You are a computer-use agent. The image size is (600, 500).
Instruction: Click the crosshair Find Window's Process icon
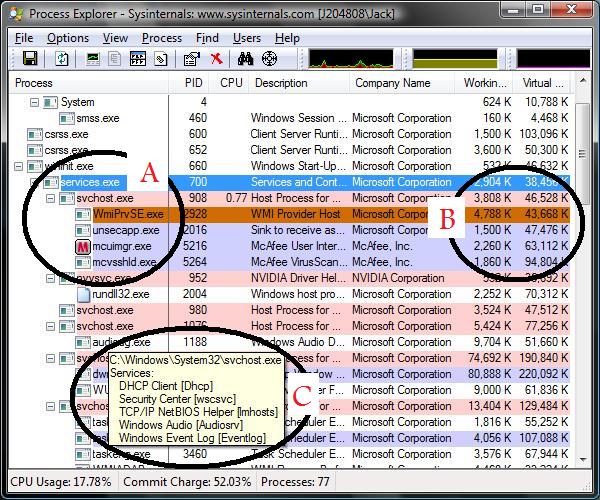pos(269,59)
